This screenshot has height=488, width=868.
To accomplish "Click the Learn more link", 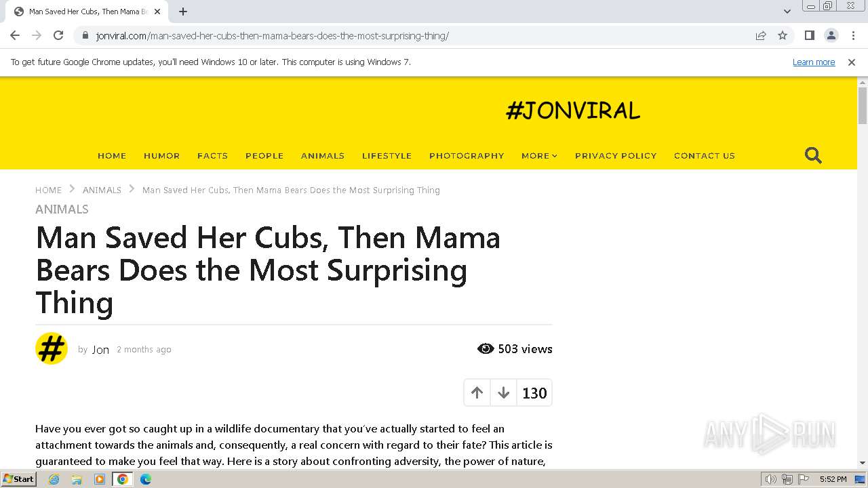I will point(813,62).
